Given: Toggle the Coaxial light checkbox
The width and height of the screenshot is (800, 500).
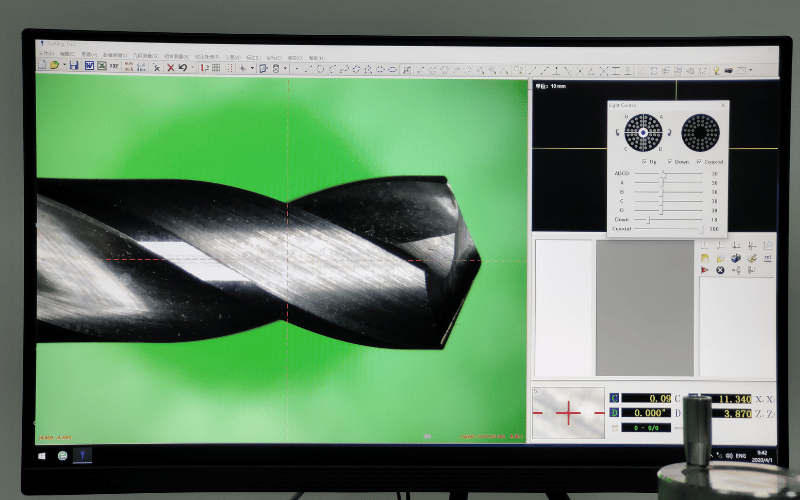Looking at the screenshot, I should (x=698, y=161).
